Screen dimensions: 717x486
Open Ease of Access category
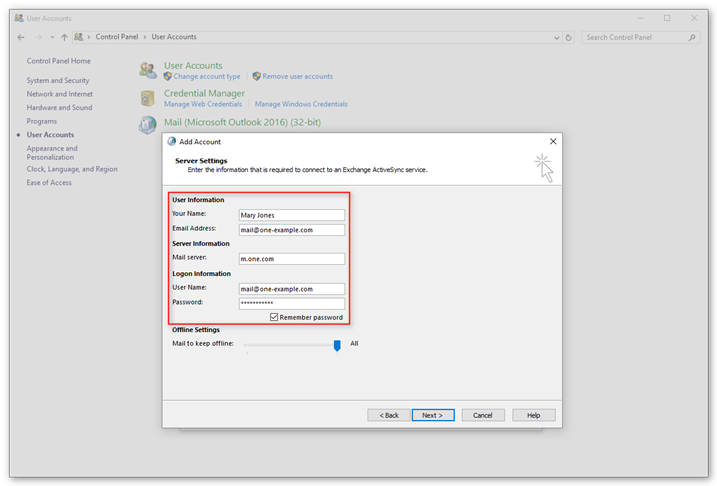coord(49,183)
